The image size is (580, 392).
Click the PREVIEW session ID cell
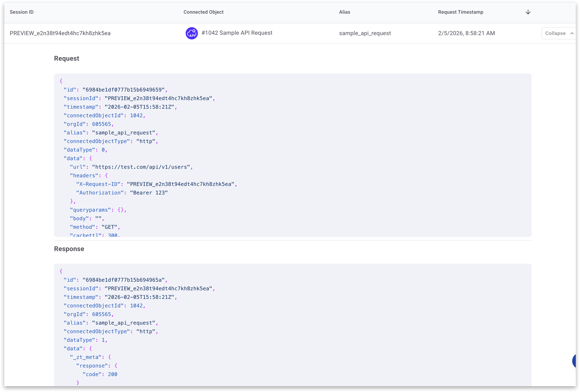click(60, 33)
